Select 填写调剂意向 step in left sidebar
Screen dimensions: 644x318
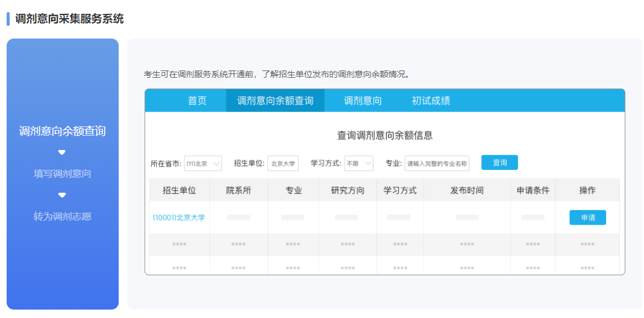pos(62,174)
